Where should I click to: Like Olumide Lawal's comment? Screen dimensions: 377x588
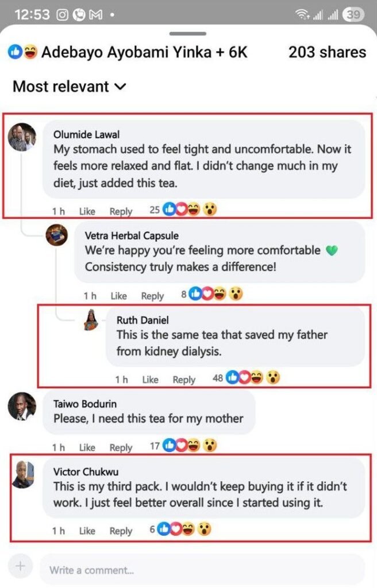(87, 211)
